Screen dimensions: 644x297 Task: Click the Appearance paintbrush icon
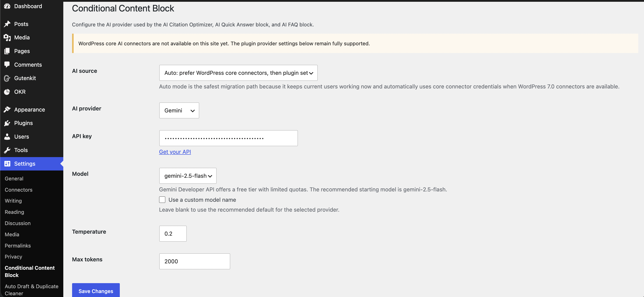point(7,109)
